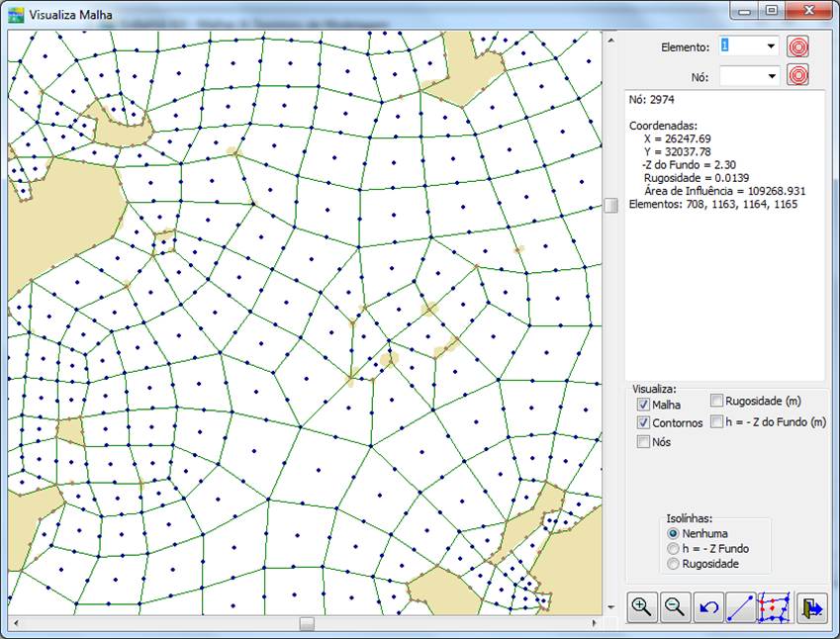
Task: Select the Nenhuma isolines radio button
Action: click(674, 533)
